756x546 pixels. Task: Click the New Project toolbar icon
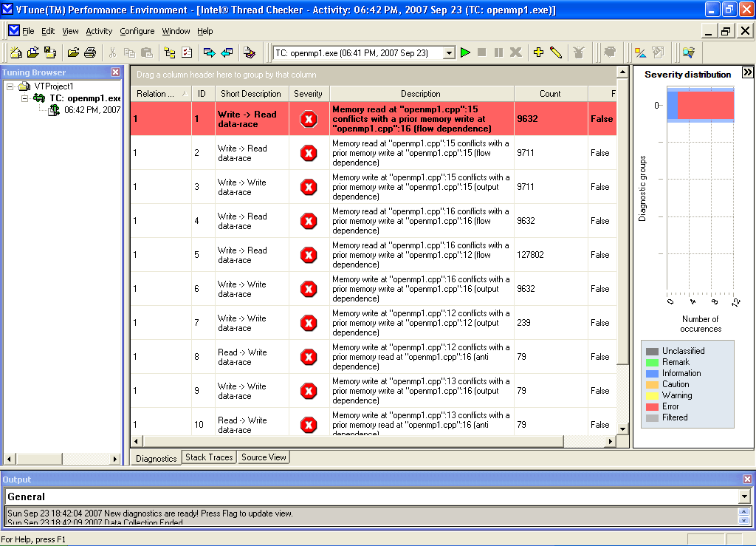(16, 52)
